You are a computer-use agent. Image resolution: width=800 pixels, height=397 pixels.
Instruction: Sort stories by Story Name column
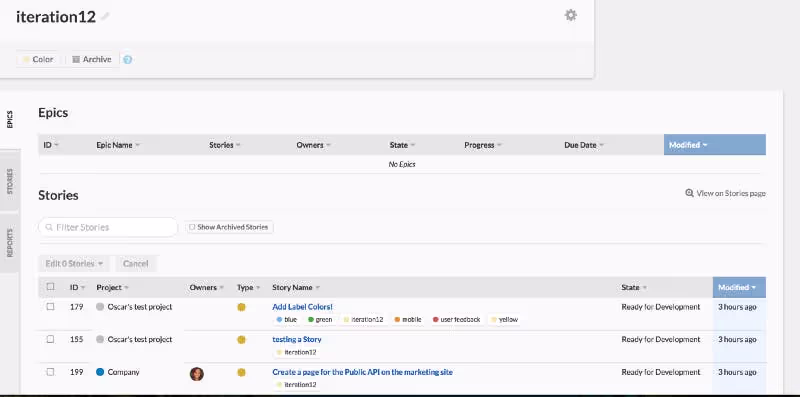[x=296, y=287]
